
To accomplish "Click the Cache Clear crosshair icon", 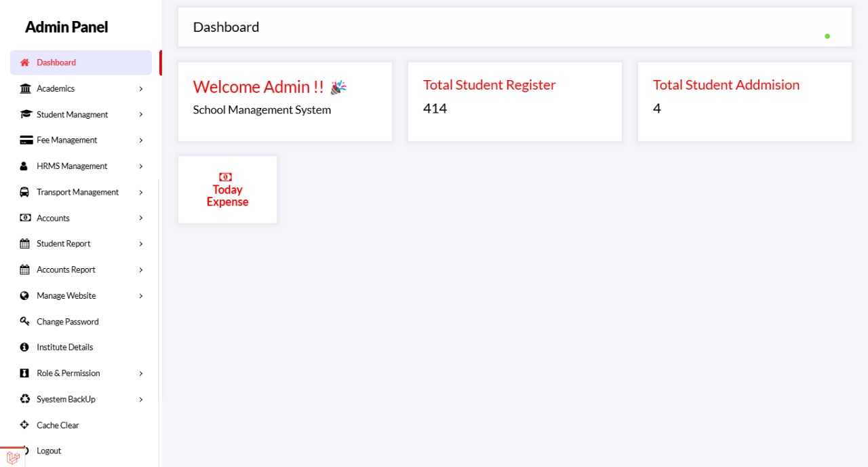I will tap(24, 425).
